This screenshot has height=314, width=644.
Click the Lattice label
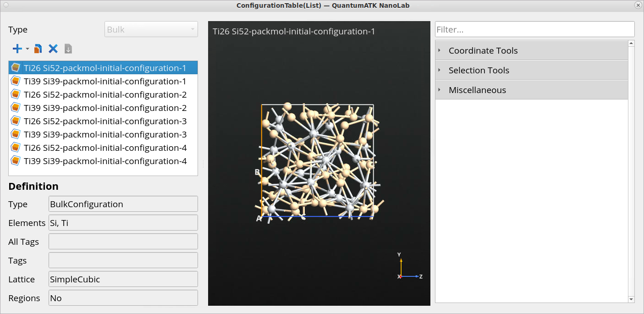click(x=22, y=279)
